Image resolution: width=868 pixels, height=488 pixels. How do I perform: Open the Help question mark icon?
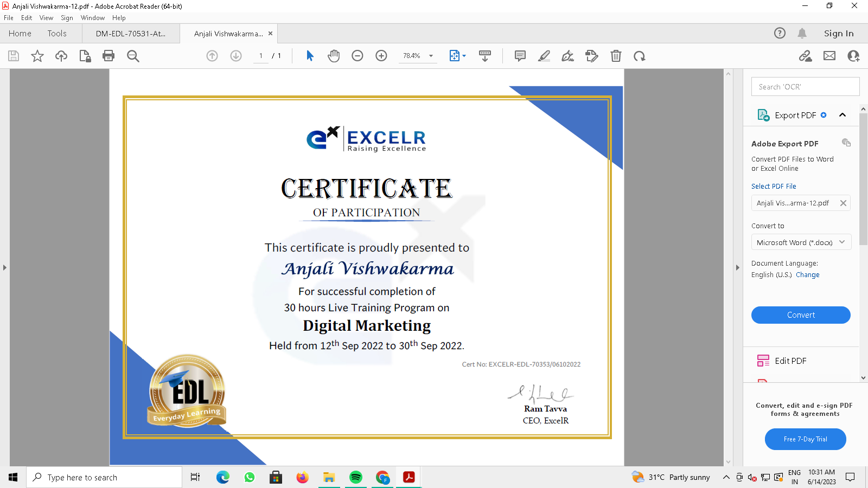(x=780, y=33)
